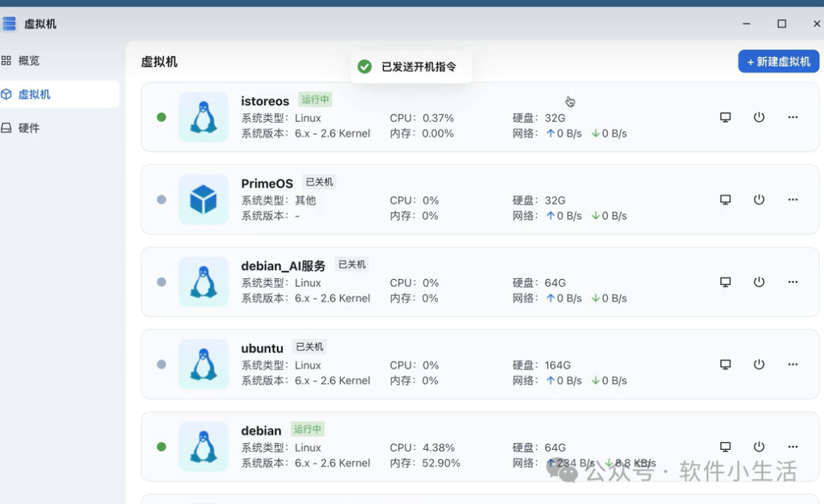The width and height of the screenshot is (824, 504).
Task: Click the 虚拟机 cube icon in sidebar
Action: pyautogui.click(x=6, y=95)
